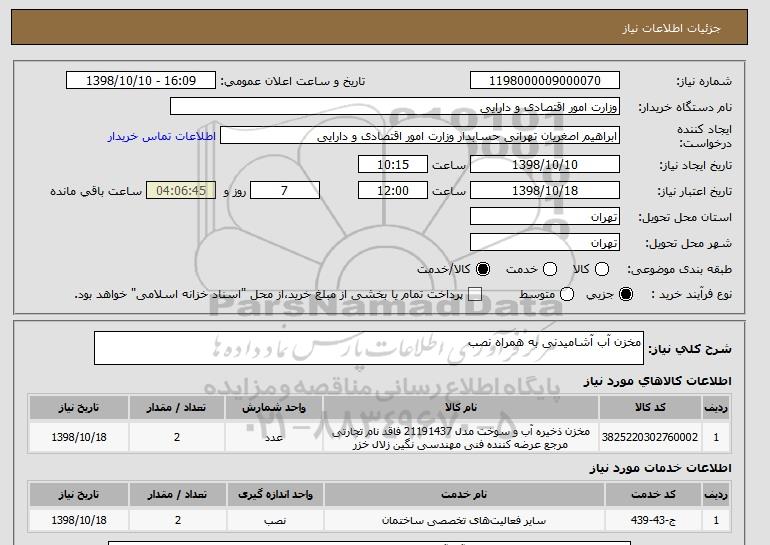Click the نام کالا column header
770x545 pixels.
(x=461, y=407)
